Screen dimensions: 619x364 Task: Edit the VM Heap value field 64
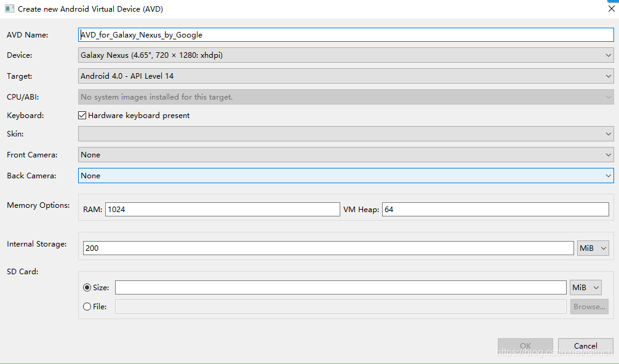[x=495, y=210]
